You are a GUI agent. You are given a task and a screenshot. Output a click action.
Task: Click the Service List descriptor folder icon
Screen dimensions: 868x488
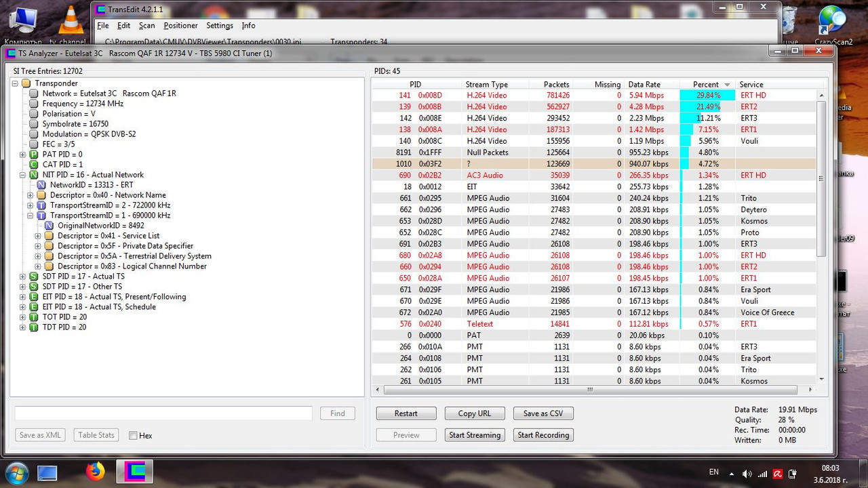tap(49, 236)
